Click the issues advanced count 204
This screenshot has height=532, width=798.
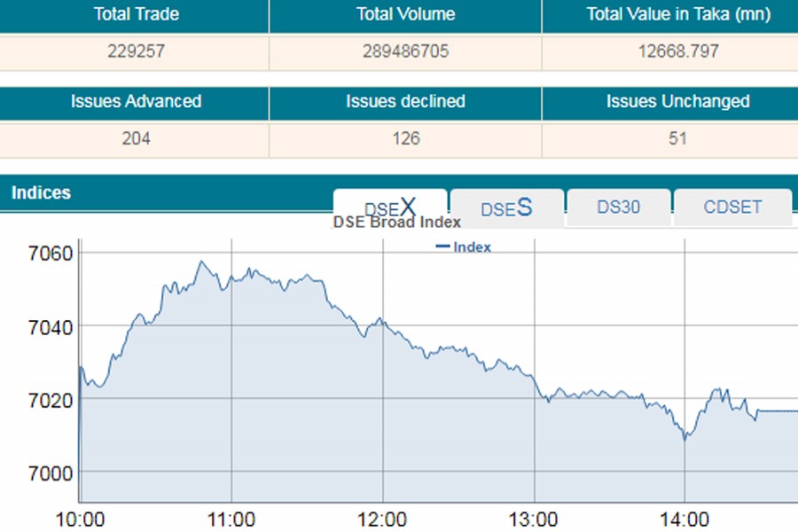click(x=136, y=138)
